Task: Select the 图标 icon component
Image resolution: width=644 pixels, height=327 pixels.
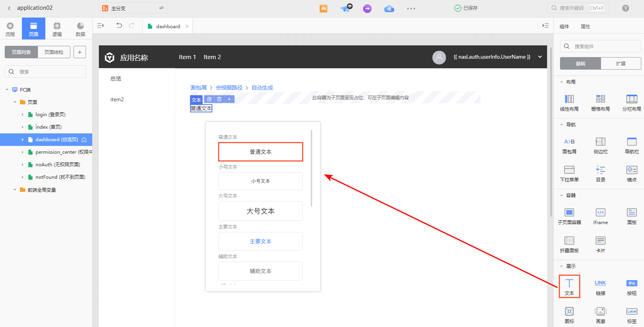Action: 569,315
